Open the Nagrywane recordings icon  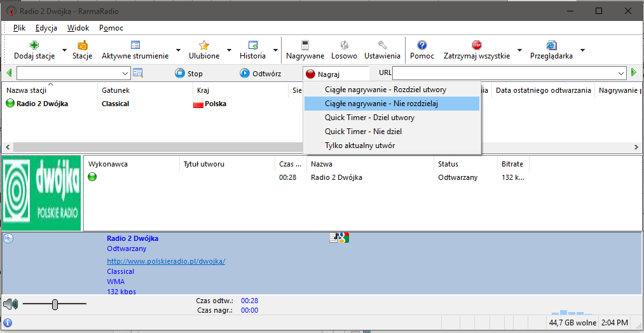click(x=305, y=45)
